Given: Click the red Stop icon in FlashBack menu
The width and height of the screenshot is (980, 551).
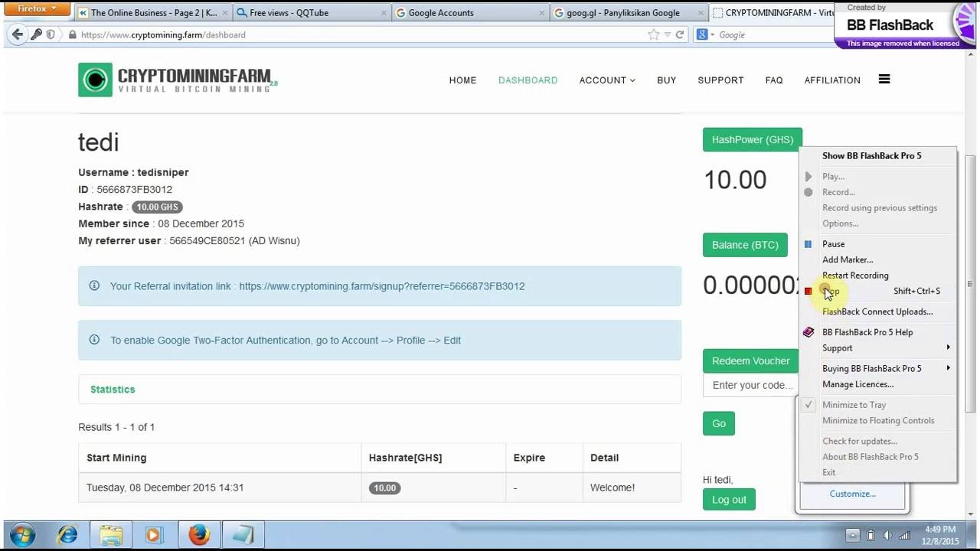Looking at the screenshot, I should 808,291.
